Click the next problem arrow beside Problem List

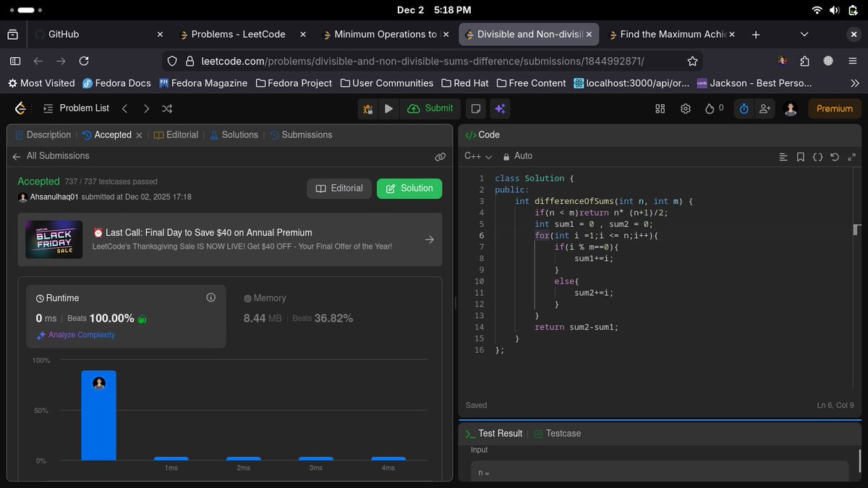[x=147, y=108]
